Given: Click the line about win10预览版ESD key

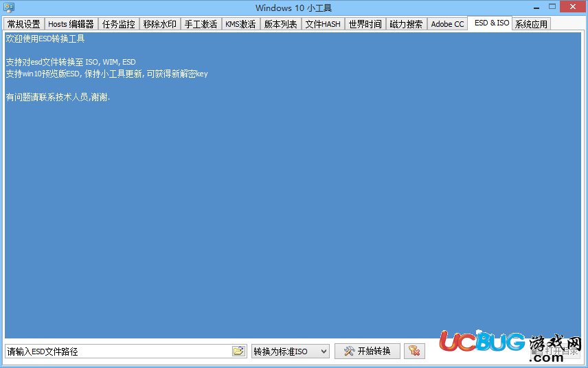Looking at the screenshot, I should click(x=106, y=74).
